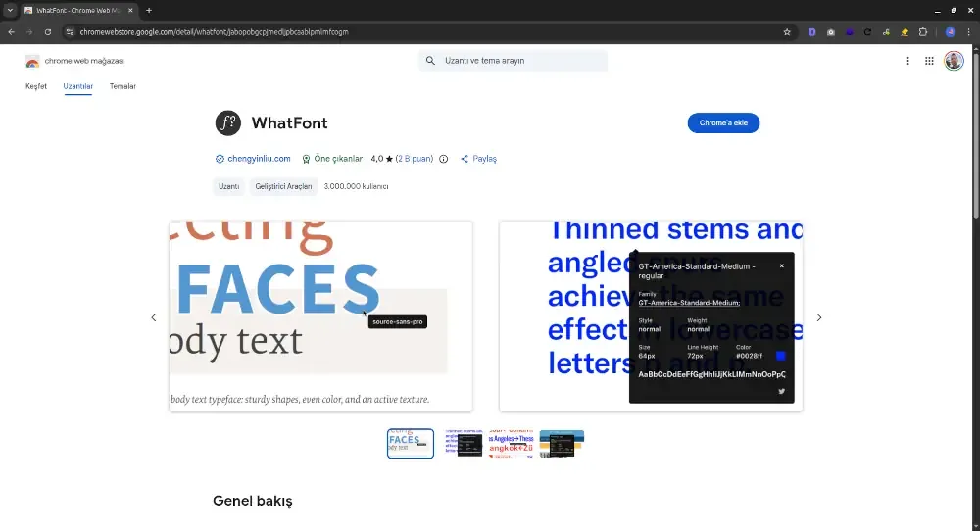Select the Geliştirici Araçları chip
This screenshot has width=980, height=531.
pos(283,186)
